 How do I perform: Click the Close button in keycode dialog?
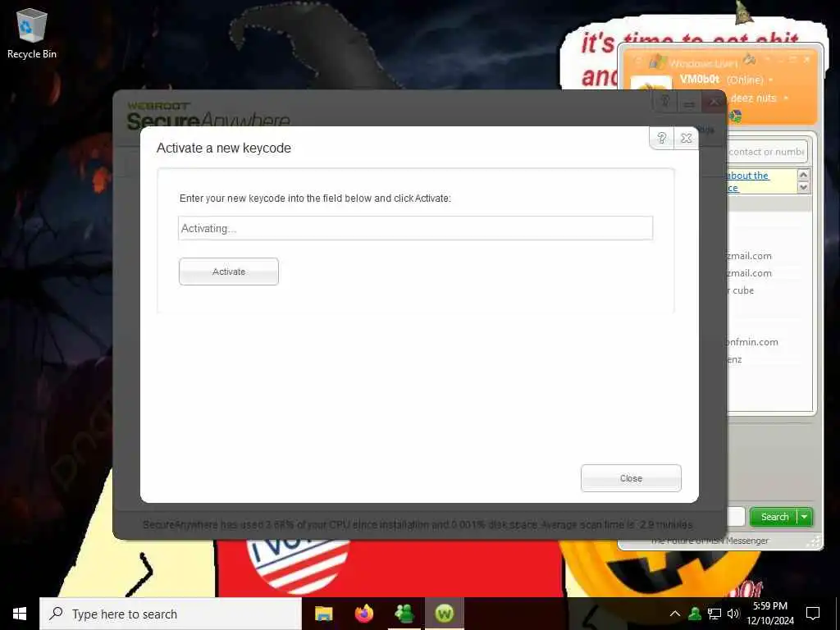coord(631,478)
